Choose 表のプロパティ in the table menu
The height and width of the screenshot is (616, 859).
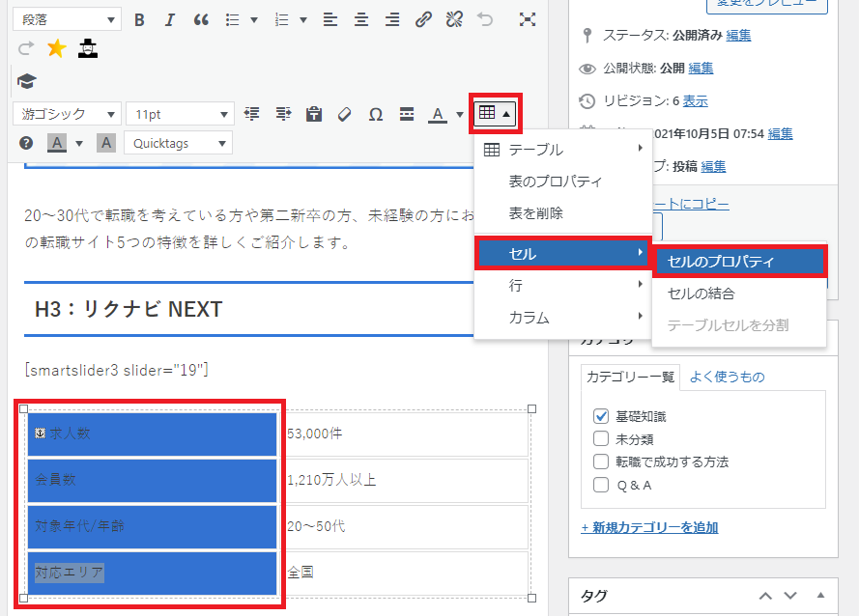[x=555, y=182]
